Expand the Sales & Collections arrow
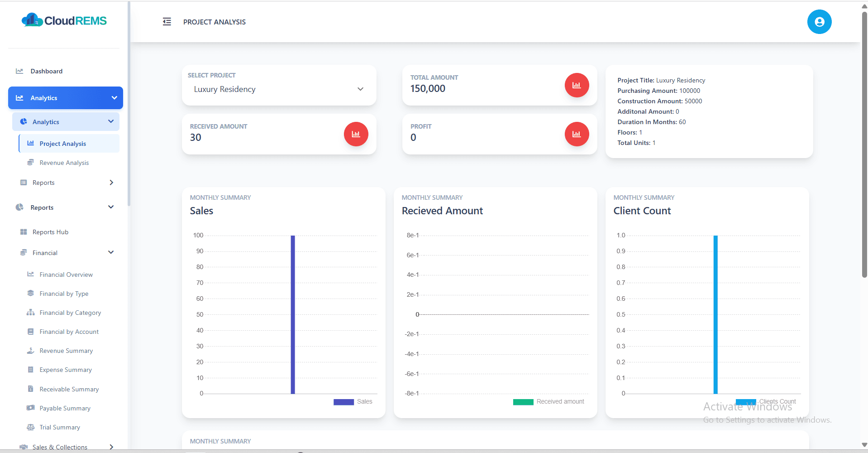868x453 pixels. tap(111, 447)
